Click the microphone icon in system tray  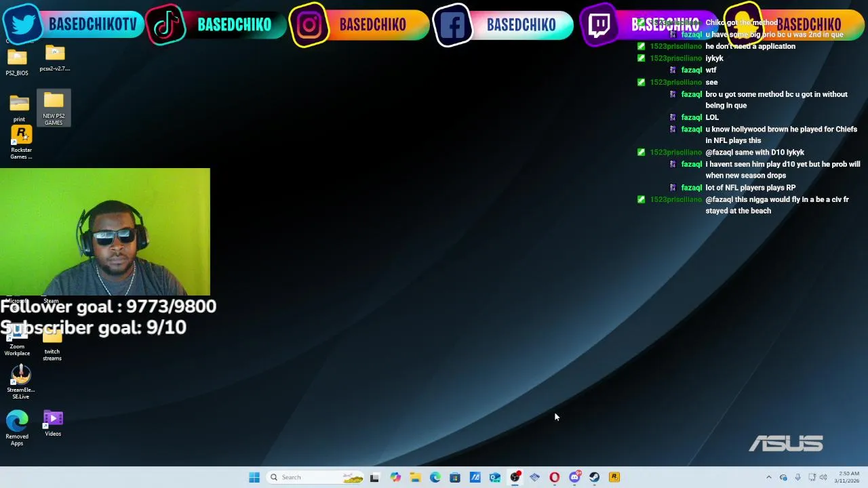coord(797,477)
